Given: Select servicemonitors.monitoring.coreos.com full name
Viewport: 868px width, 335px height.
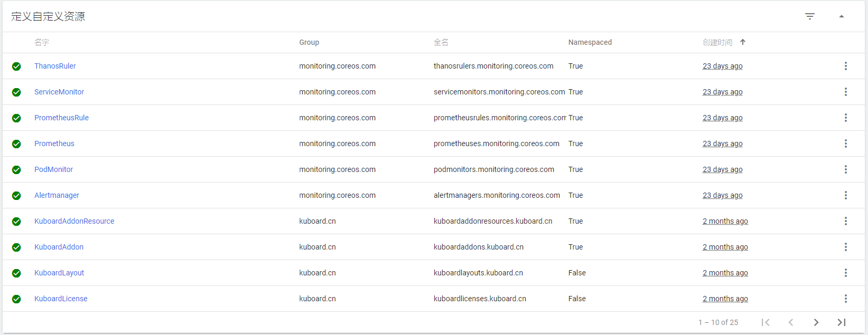Looking at the screenshot, I should 499,92.
